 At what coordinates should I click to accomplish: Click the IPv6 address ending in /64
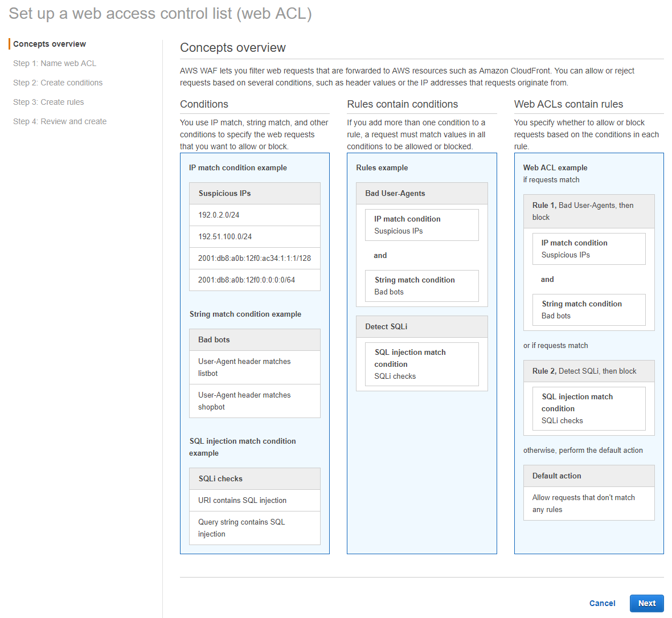[255, 280]
